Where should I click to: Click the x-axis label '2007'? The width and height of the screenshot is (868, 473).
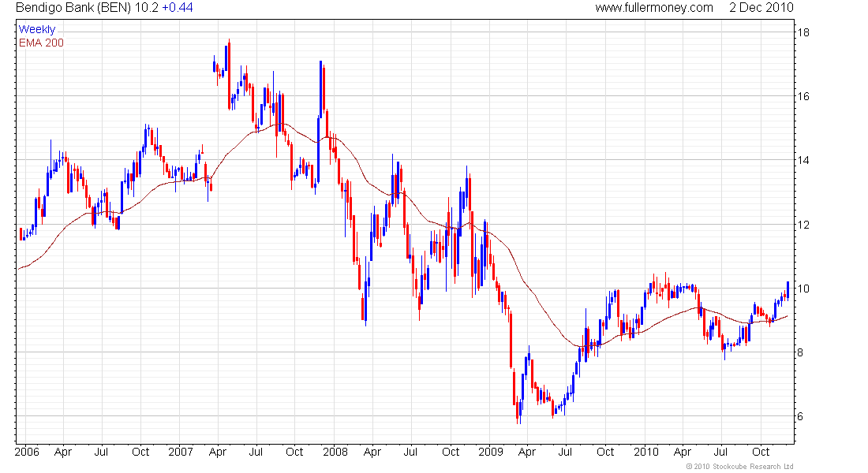coord(181,452)
